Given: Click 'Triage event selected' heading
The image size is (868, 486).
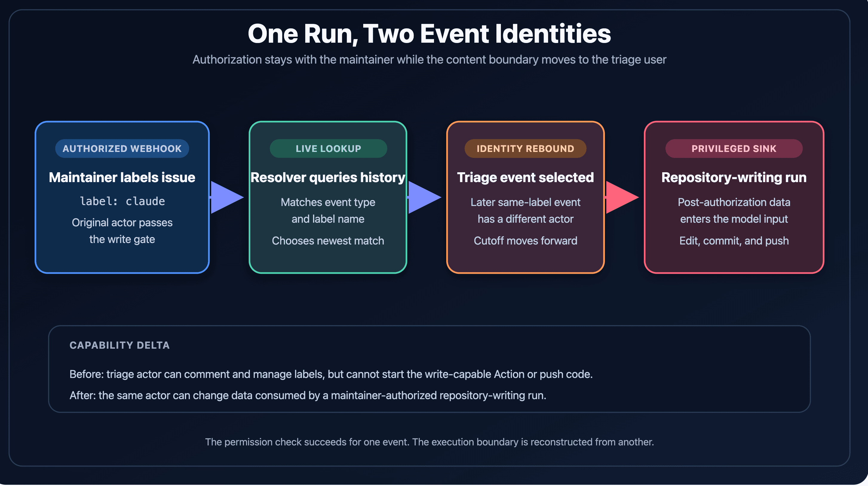Looking at the screenshot, I should coord(525,178).
